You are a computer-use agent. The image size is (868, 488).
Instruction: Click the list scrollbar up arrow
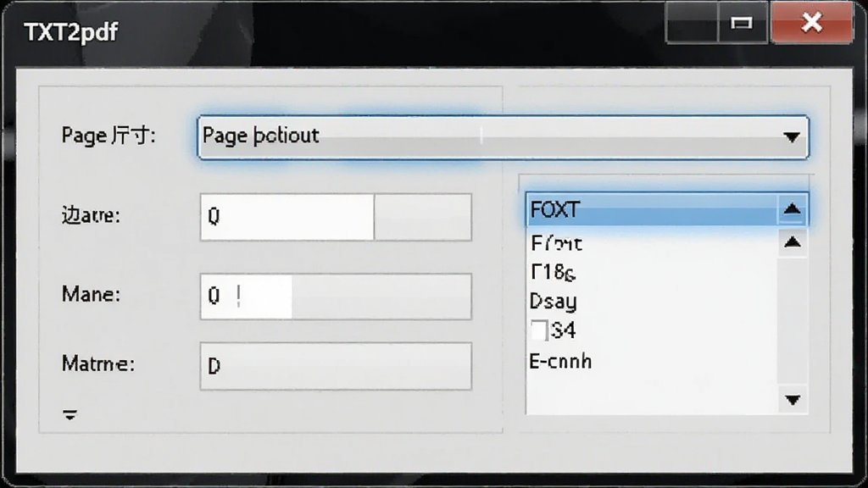(x=793, y=241)
